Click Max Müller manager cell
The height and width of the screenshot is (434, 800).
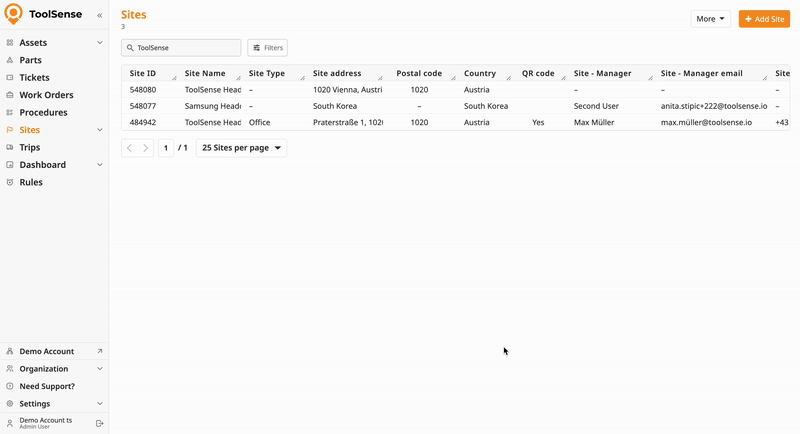(x=594, y=122)
